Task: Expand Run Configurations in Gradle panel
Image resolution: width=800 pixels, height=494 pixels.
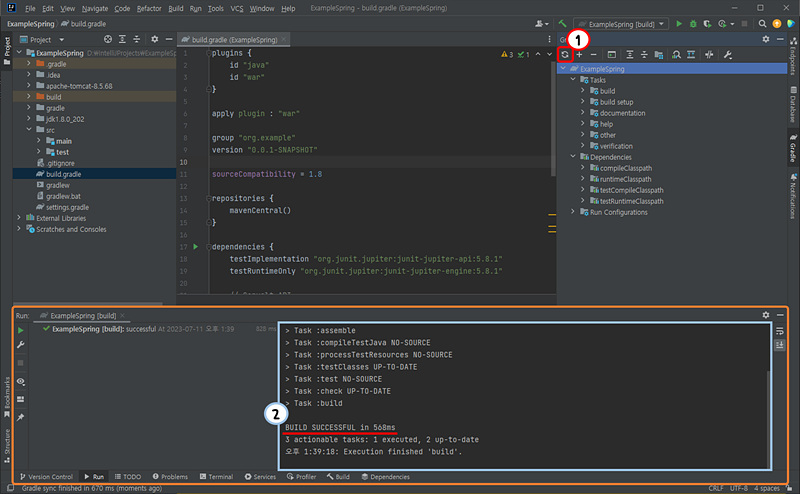Action: click(572, 212)
